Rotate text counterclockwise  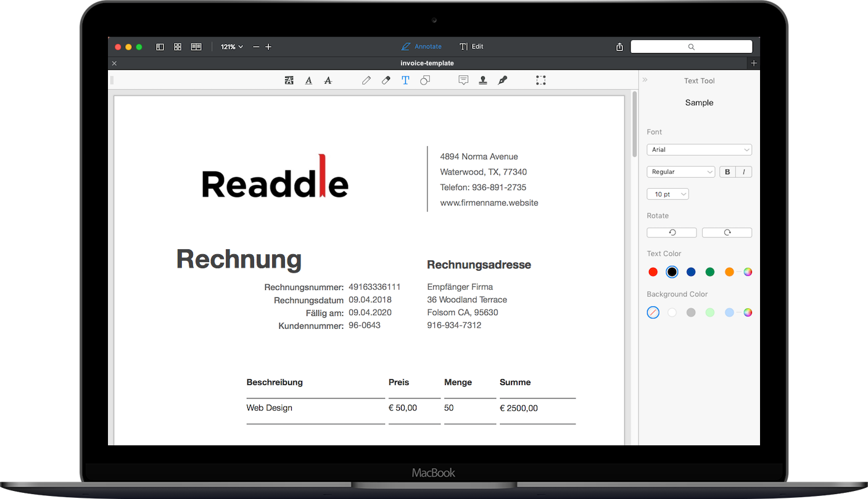tap(672, 233)
